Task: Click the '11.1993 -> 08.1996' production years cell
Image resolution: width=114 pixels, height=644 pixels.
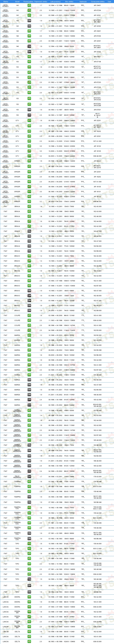Action: pos(56,321)
